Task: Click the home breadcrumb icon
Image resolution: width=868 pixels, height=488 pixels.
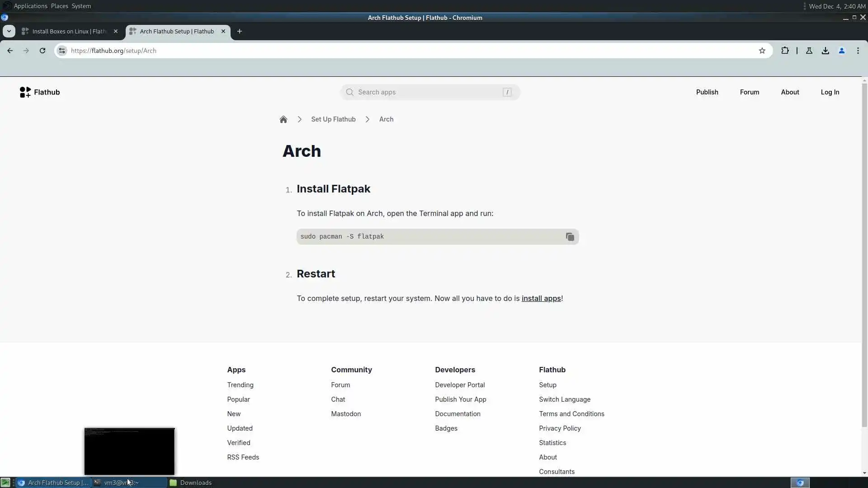Action: tap(283, 119)
